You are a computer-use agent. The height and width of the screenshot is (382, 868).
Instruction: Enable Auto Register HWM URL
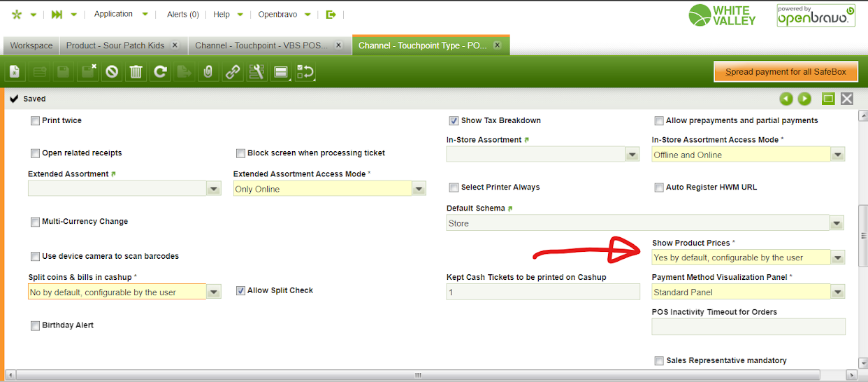tap(659, 188)
